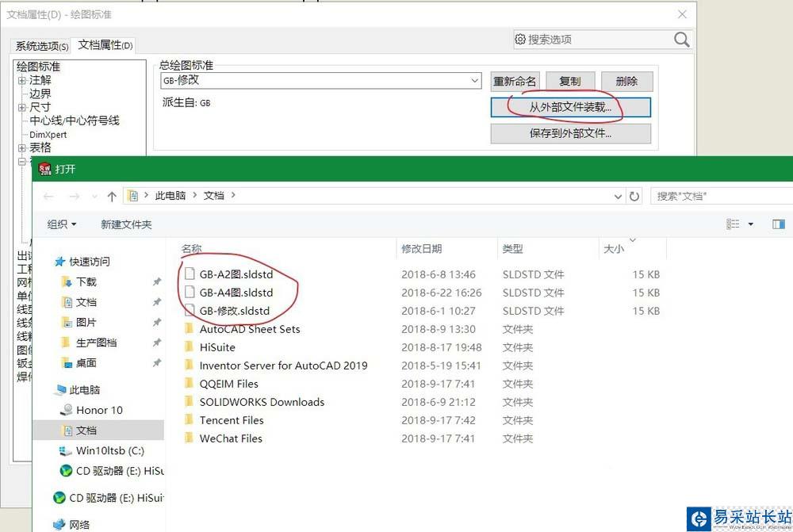The width and height of the screenshot is (793, 532).
Task: Select DimXpert in the options tree
Action: (48, 135)
